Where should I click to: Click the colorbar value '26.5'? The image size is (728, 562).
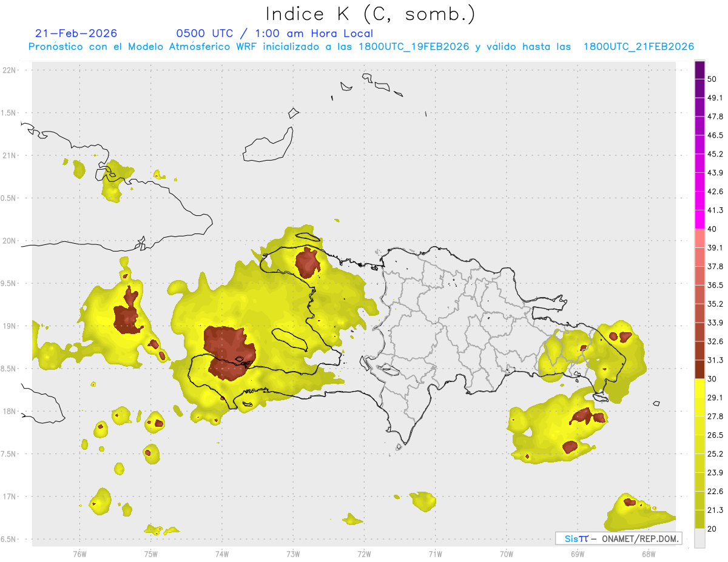pos(715,435)
